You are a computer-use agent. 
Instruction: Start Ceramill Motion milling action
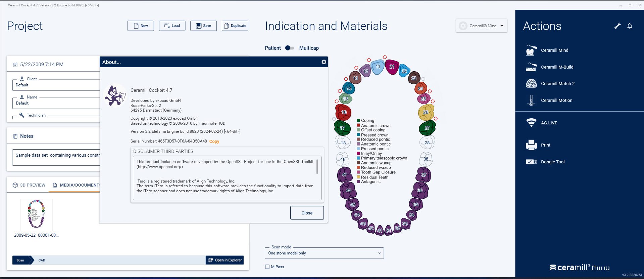tap(556, 101)
